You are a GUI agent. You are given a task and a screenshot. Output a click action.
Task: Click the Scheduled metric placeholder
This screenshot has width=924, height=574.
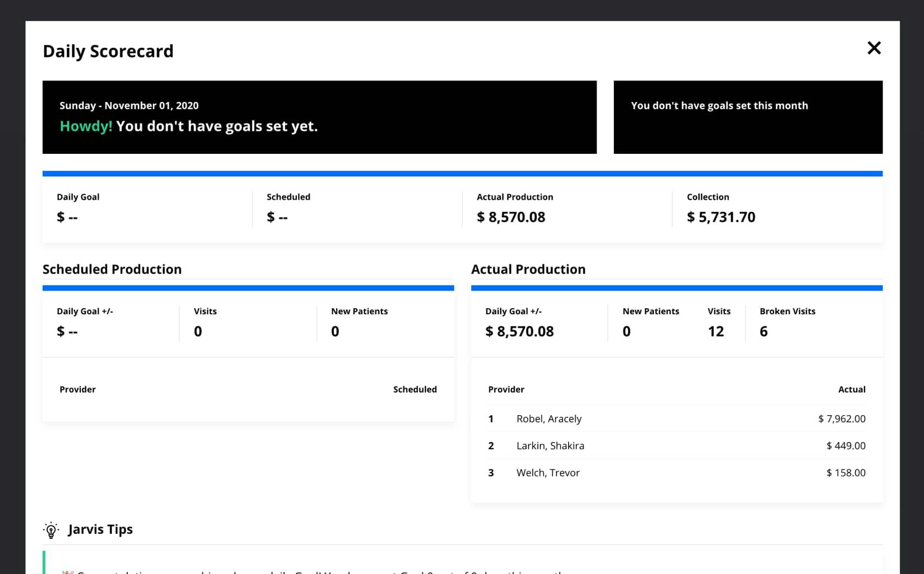tap(277, 217)
